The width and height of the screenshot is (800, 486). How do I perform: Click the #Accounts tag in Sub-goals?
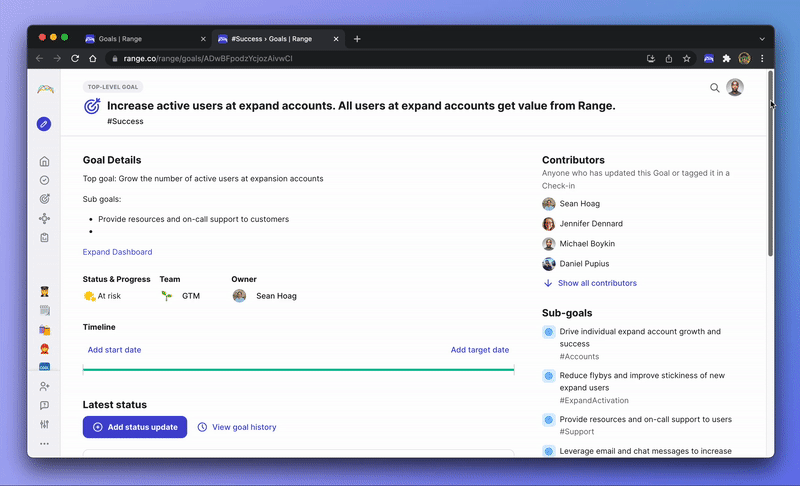point(579,356)
